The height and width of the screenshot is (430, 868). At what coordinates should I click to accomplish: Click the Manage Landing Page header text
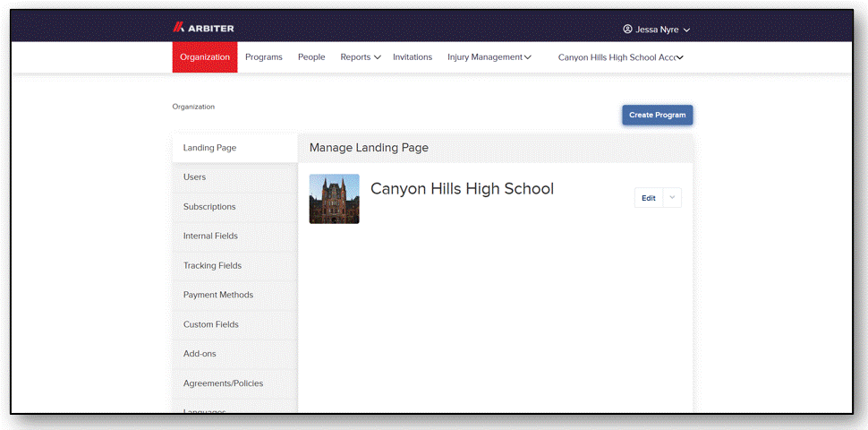(x=369, y=148)
